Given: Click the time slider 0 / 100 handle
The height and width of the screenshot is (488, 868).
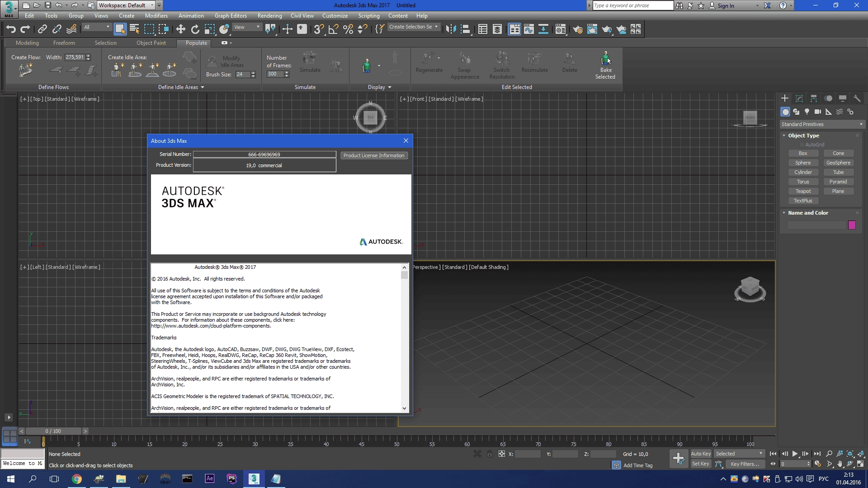Looking at the screenshot, I should pyautogui.click(x=53, y=431).
